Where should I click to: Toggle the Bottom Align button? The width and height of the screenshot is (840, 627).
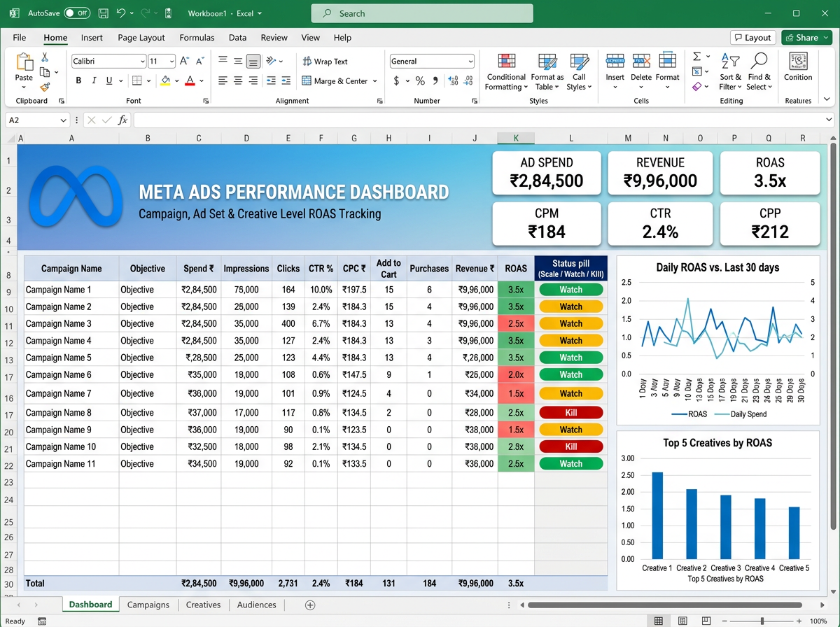[253, 61]
